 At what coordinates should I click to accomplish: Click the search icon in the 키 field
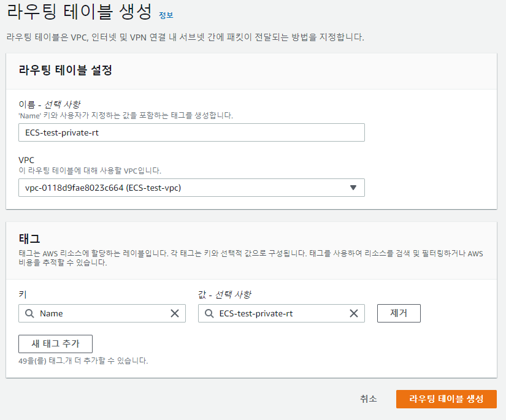[29, 313]
